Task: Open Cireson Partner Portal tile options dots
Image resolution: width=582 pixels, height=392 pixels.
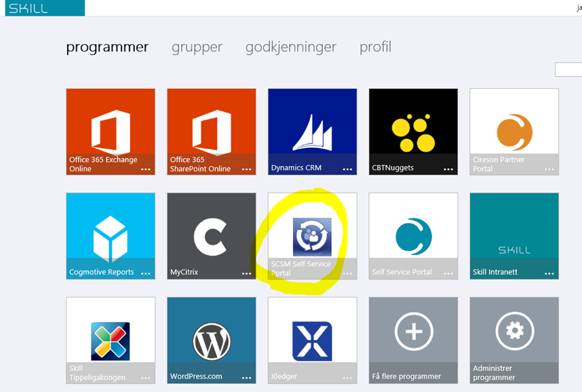Action: (x=549, y=170)
